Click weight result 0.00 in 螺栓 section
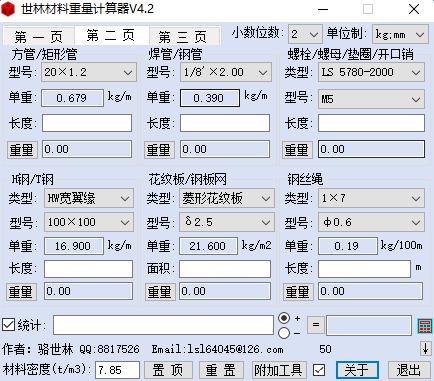This screenshot has width=434, height=381. (x=371, y=149)
